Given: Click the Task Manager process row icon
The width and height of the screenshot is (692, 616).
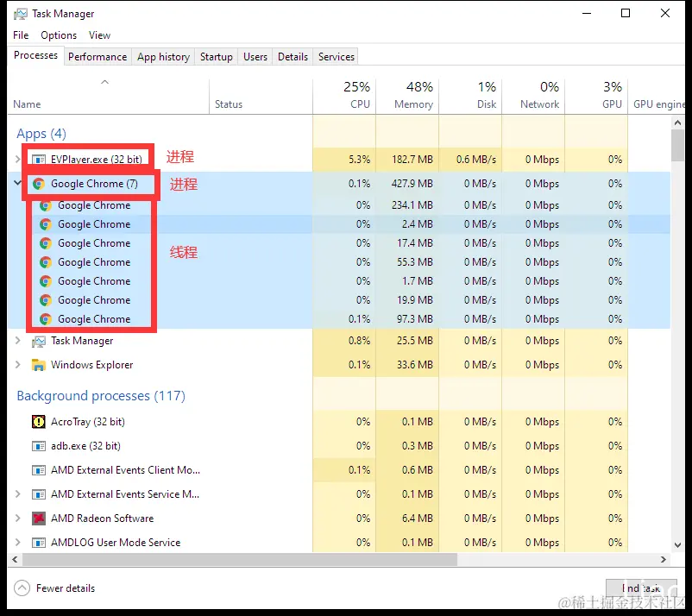Looking at the screenshot, I should [39, 341].
